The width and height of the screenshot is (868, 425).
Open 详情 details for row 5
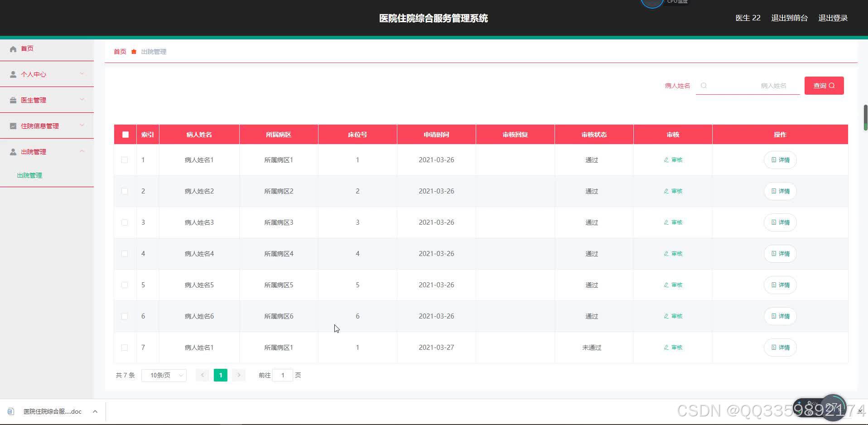point(780,285)
